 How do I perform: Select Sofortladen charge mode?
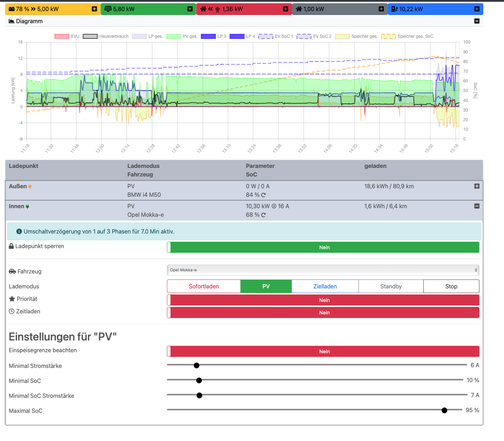(x=204, y=286)
